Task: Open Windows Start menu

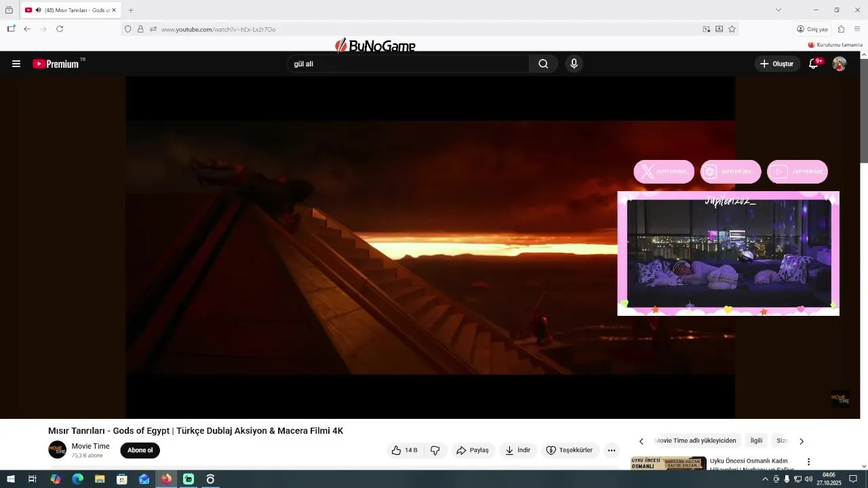Action: click(x=11, y=479)
